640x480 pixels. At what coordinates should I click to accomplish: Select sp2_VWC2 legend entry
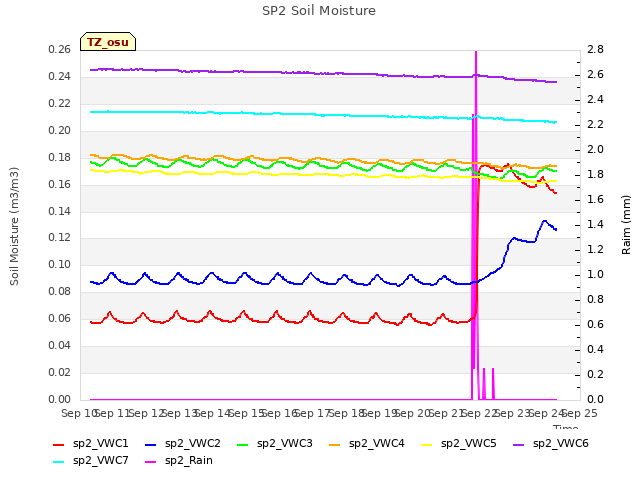tap(183, 443)
